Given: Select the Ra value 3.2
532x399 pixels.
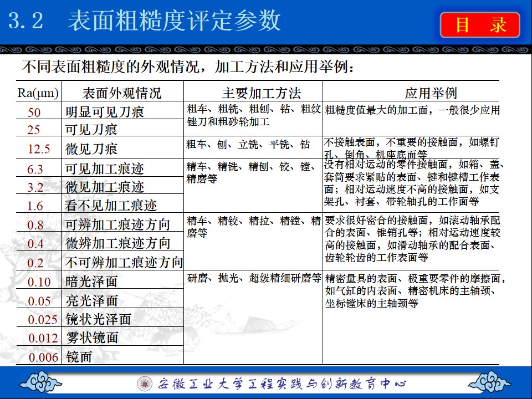Looking at the screenshot, I should tap(35, 187).
